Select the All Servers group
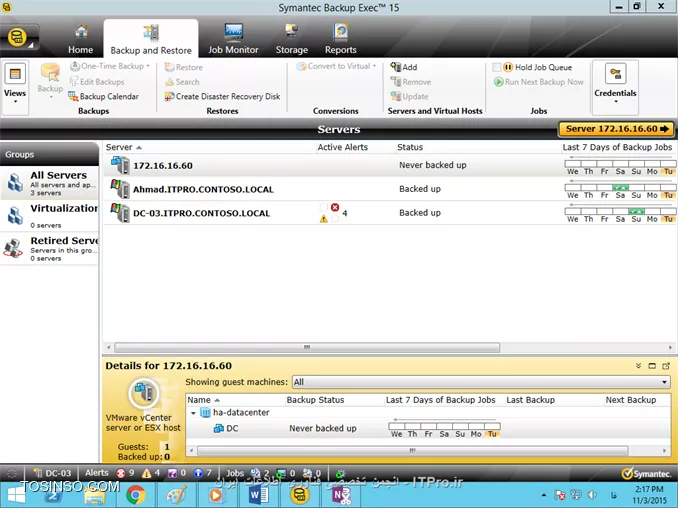Screen dimensions: 678x508 tap(49, 183)
